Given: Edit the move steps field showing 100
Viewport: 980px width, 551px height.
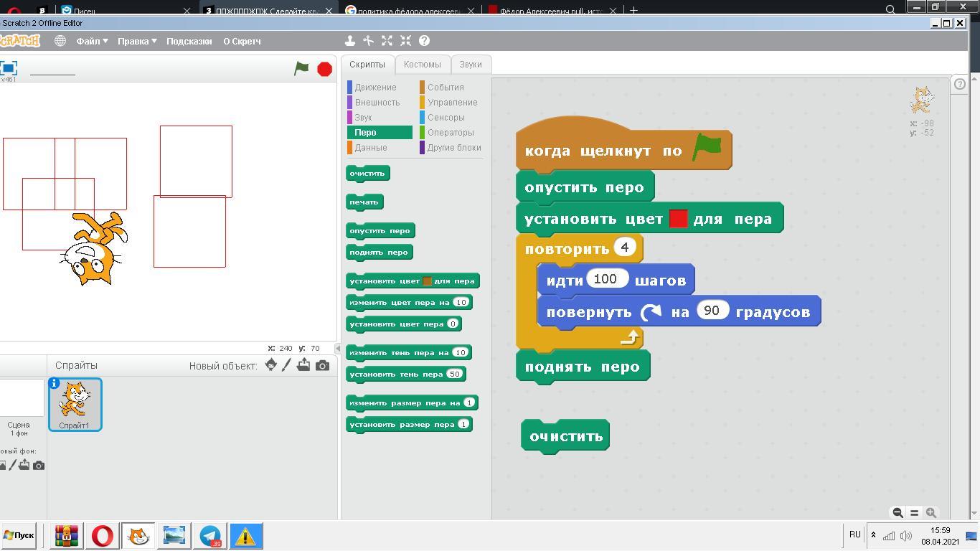Looking at the screenshot, I should point(607,278).
